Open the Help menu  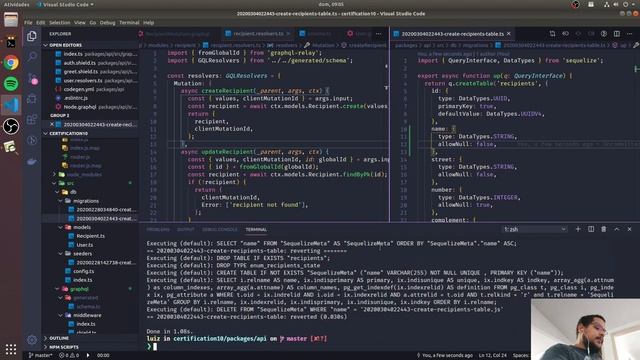149,22
